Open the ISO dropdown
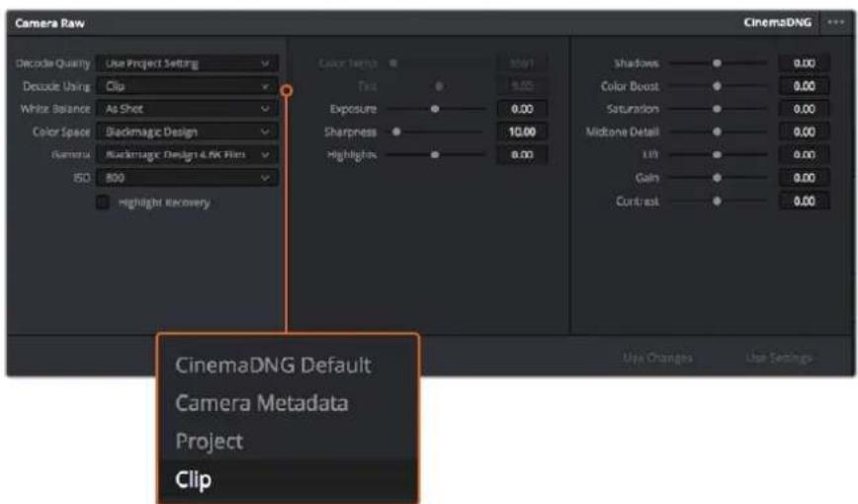Screen dimensions: 858x504 (x=187, y=178)
